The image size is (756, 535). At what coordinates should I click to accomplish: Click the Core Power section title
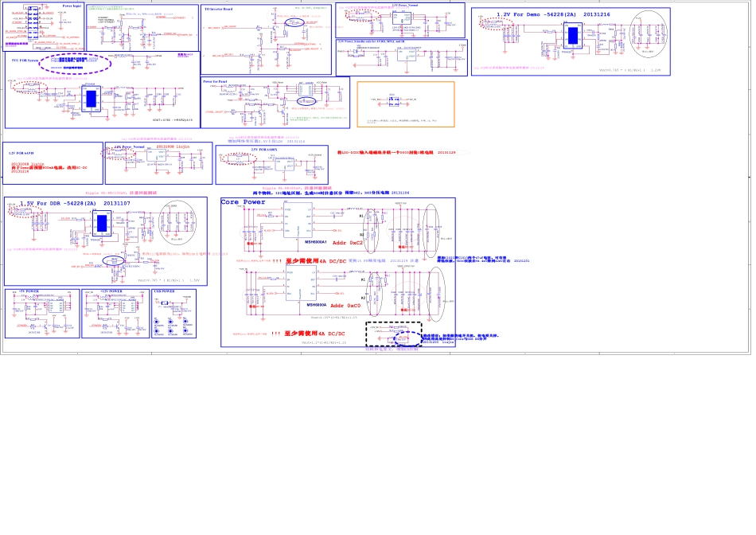(x=244, y=202)
